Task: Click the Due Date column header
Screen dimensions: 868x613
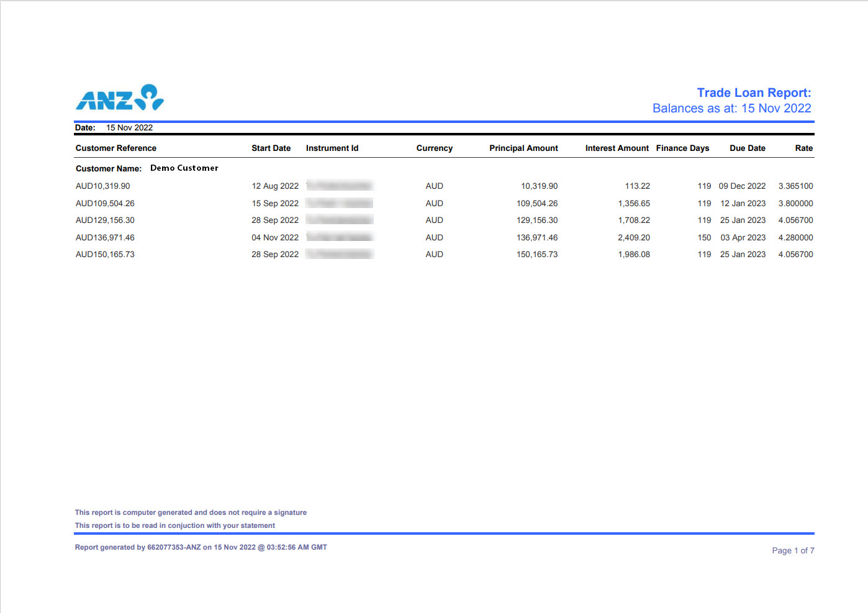Action: tap(747, 148)
